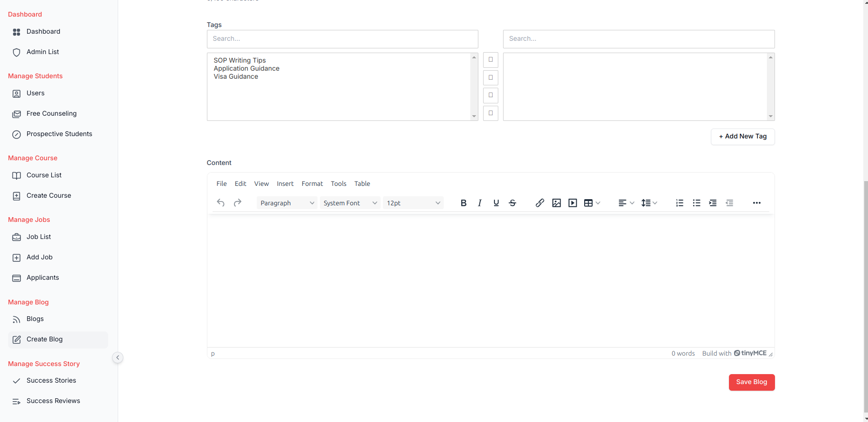The width and height of the screenshot is (868, 422).
Task: Click the Redo icon in editor toolbar
Action: pyautogui.click(x=238, y=203)
